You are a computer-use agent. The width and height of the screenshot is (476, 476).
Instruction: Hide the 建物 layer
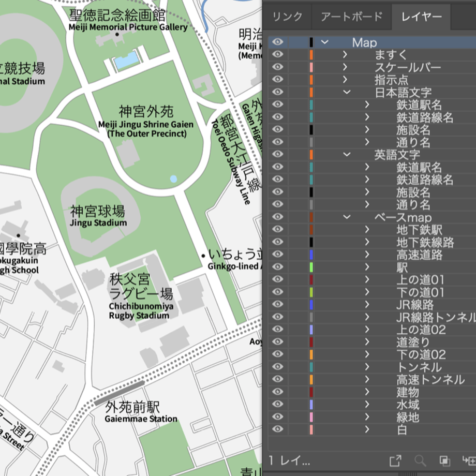(x=277, y=391)
